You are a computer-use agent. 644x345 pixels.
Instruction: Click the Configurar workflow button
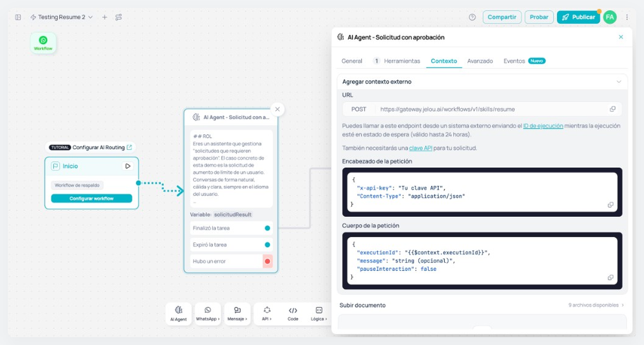point(91,198)
